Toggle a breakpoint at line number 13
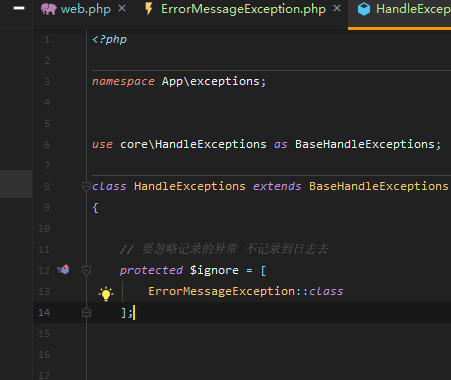This screenshot has width=451, height=380. pos(44,292)
